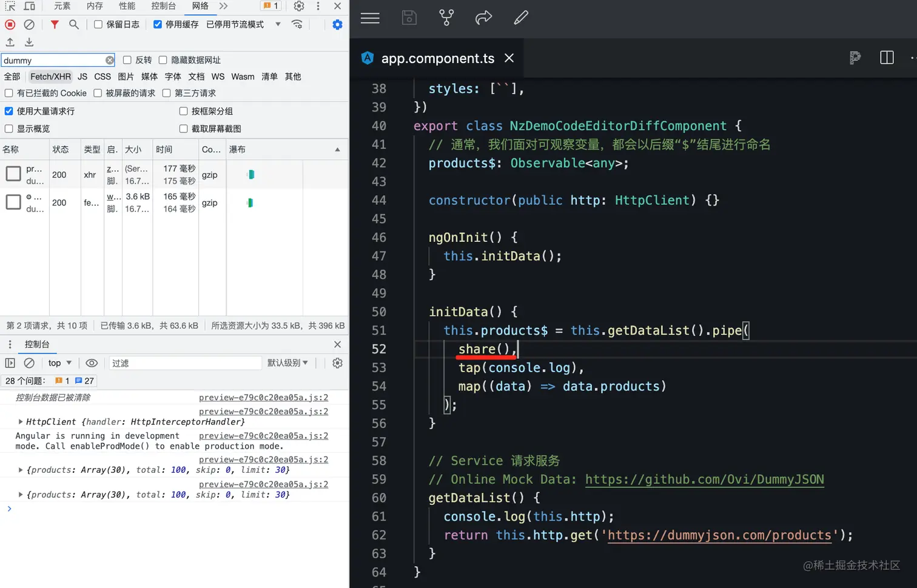Tick the 显示概览 checkbox
The height and width of the screenshot is (588, 917).
click(x=9, y=129)
